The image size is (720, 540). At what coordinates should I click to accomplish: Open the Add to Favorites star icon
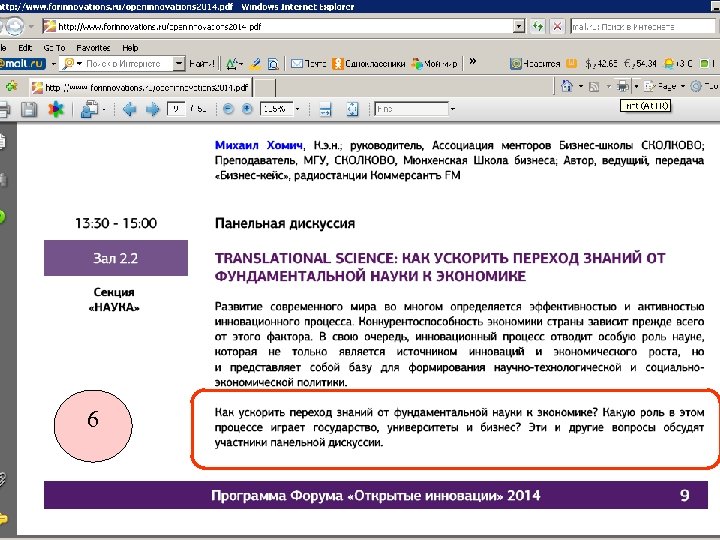click(11, 86)
